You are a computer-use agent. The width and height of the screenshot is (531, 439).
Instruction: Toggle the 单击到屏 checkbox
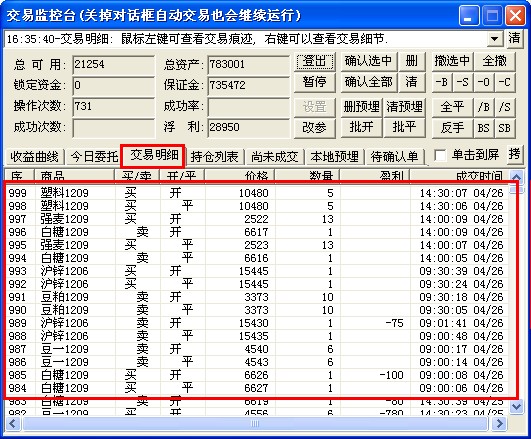[x=440, y=156]
